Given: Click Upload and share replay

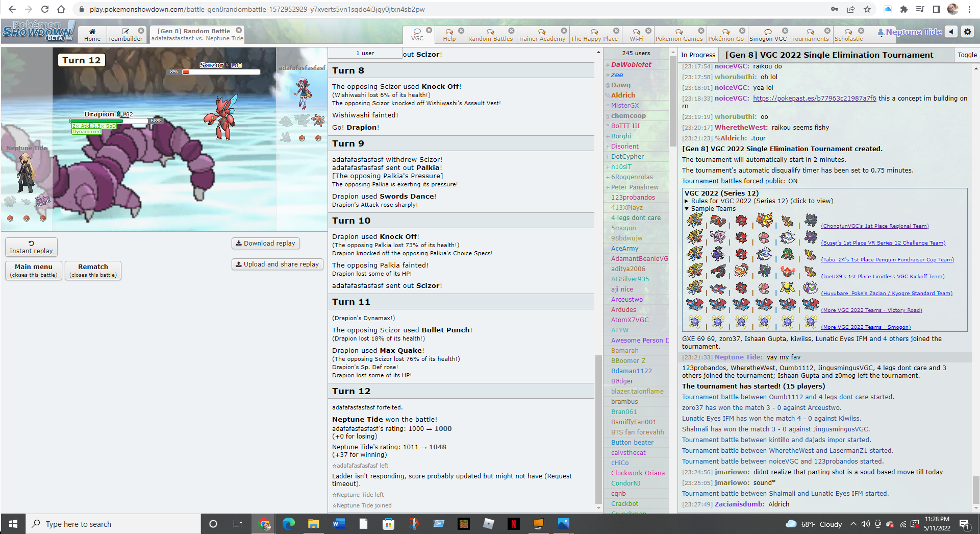Looking at the screenshot, I should point(278,264).
